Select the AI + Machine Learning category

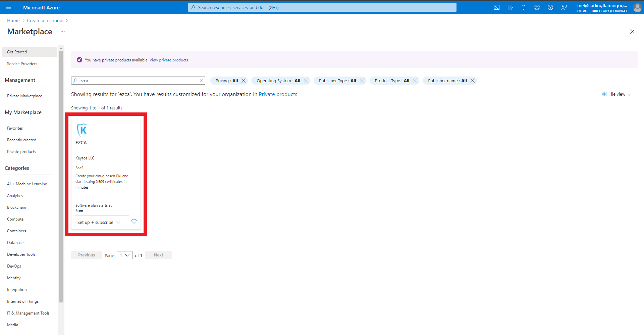pos(27,184)
